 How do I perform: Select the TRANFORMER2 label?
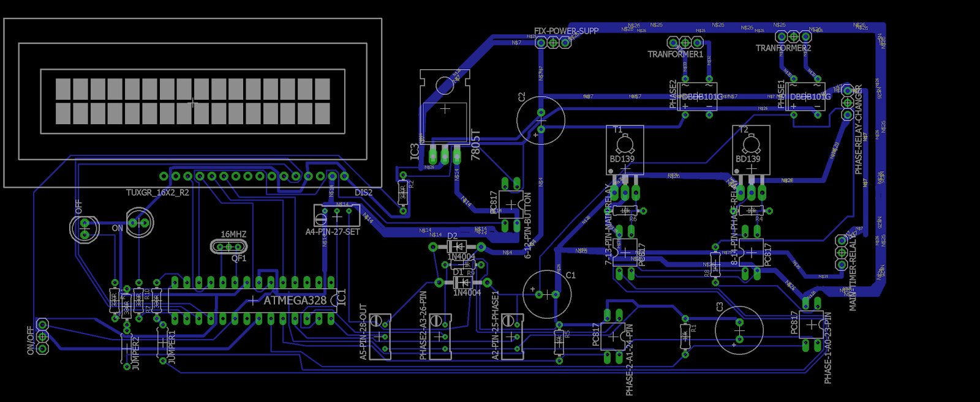[x=783, y=48]
